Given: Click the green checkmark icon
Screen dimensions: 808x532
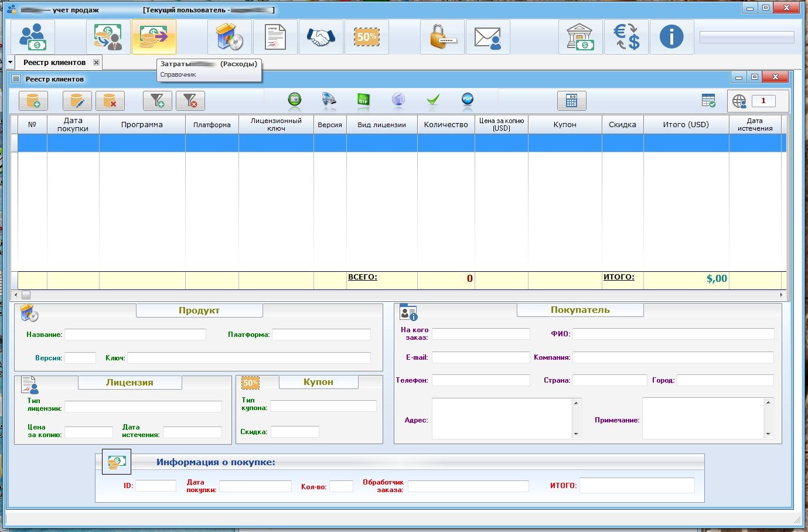Looking at the screenshot, I should [433, 100].
